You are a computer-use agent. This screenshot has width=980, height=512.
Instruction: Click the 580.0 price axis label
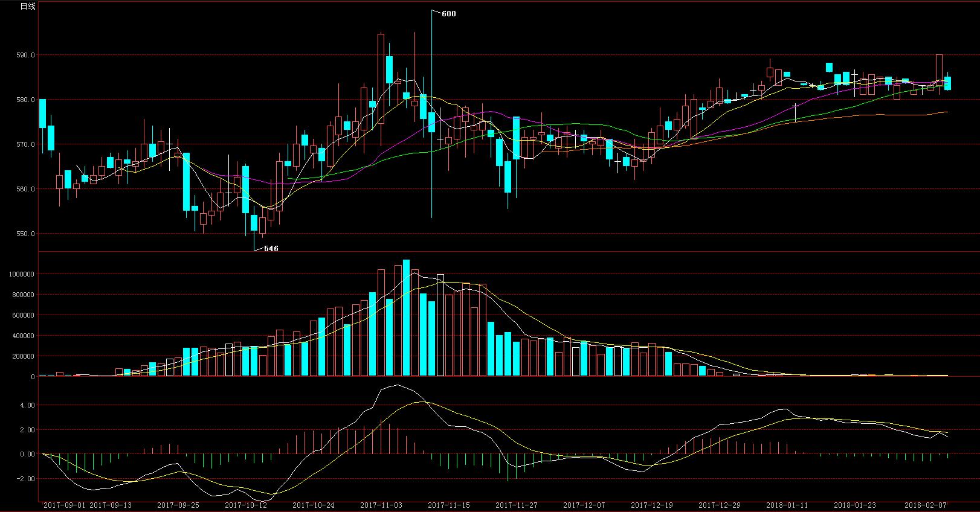[26, 100]
